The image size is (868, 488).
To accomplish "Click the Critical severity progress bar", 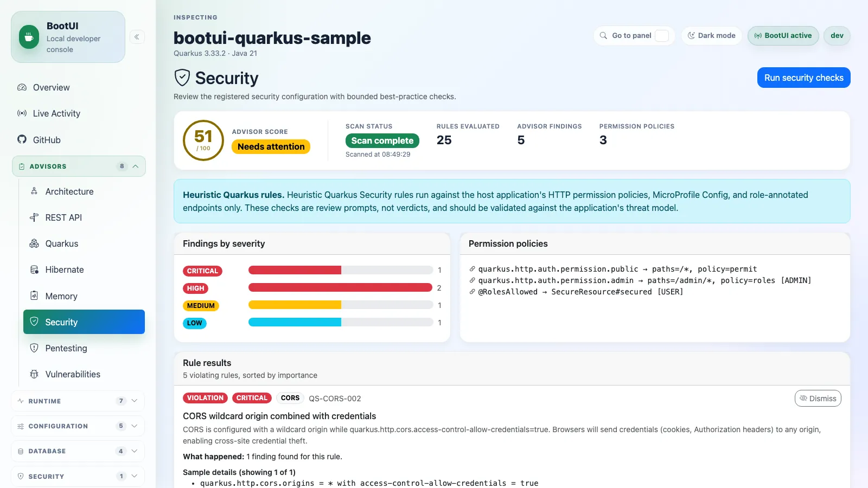I will pos(341,270).
